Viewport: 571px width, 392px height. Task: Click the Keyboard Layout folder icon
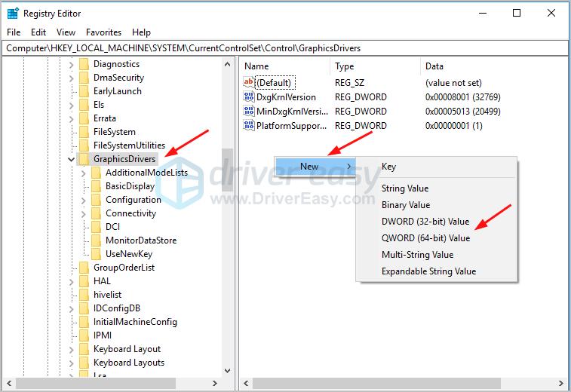point(84,349)
